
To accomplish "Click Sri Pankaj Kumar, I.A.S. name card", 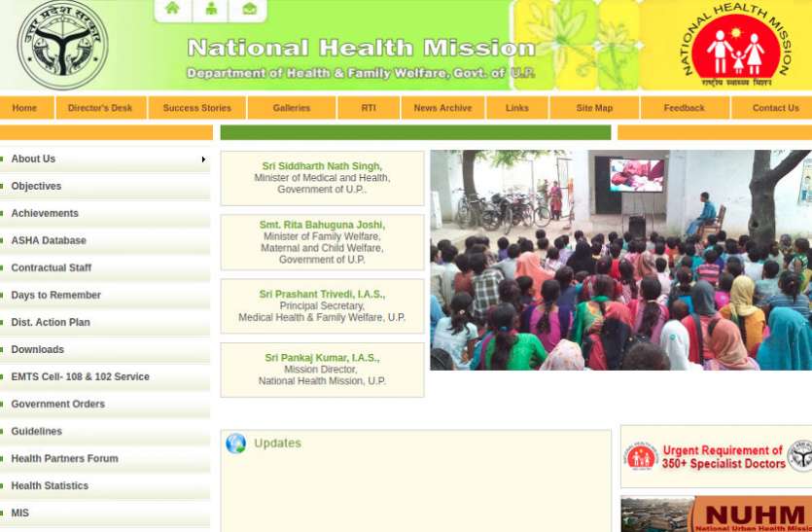I will coord(322,370).
